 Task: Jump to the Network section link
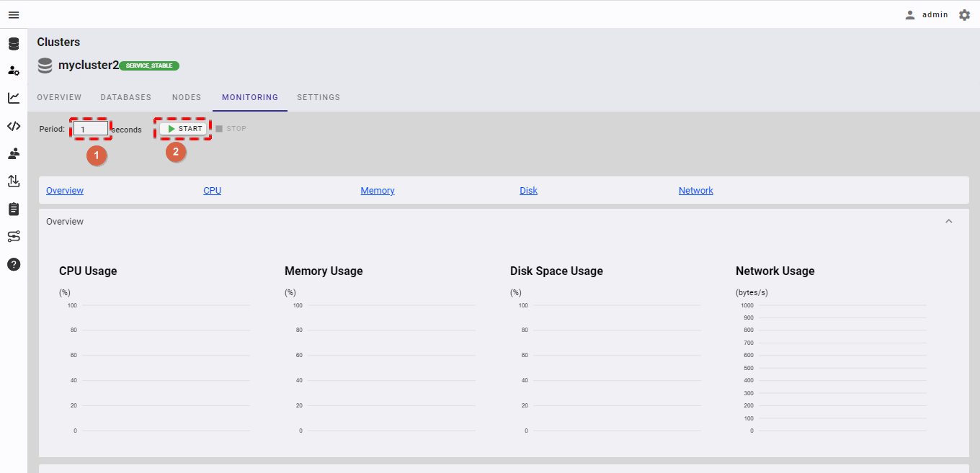[696, 191]
